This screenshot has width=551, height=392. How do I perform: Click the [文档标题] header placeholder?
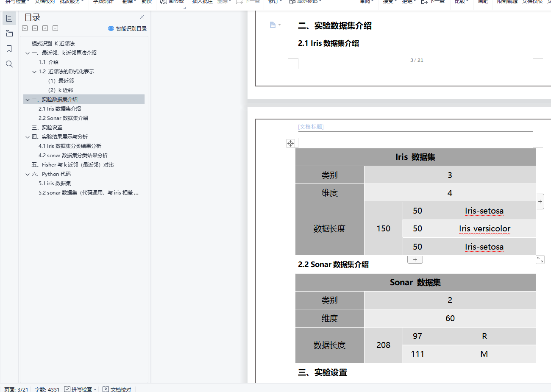(x=311, y=127)
